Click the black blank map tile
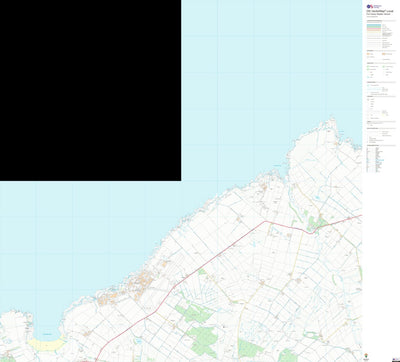This screenshot has width=400, height=362. point(90,90)
